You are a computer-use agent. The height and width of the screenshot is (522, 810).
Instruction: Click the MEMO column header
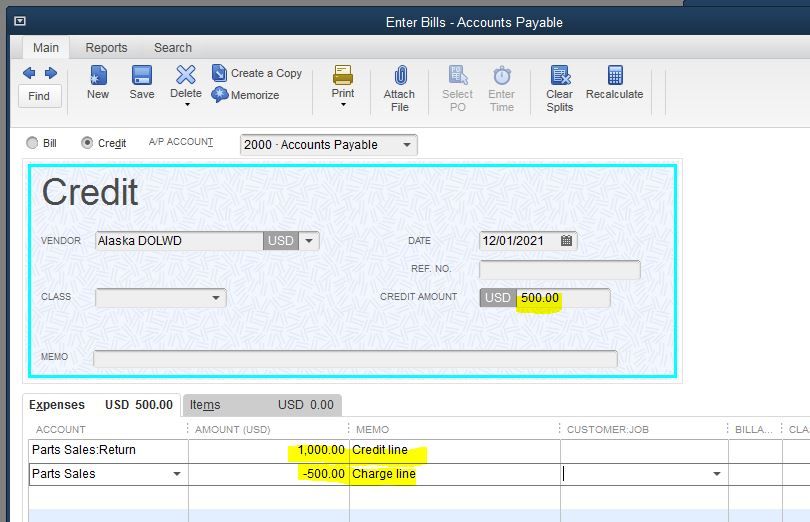[372, 429]
